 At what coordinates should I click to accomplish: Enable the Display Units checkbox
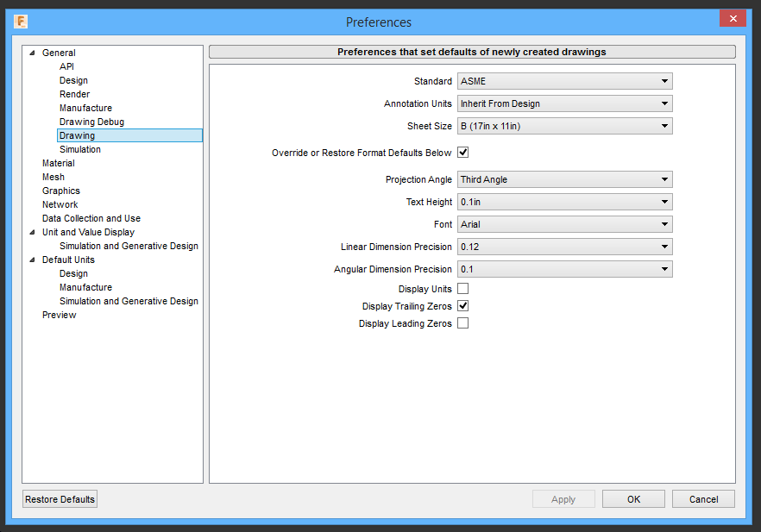[463, 289]
